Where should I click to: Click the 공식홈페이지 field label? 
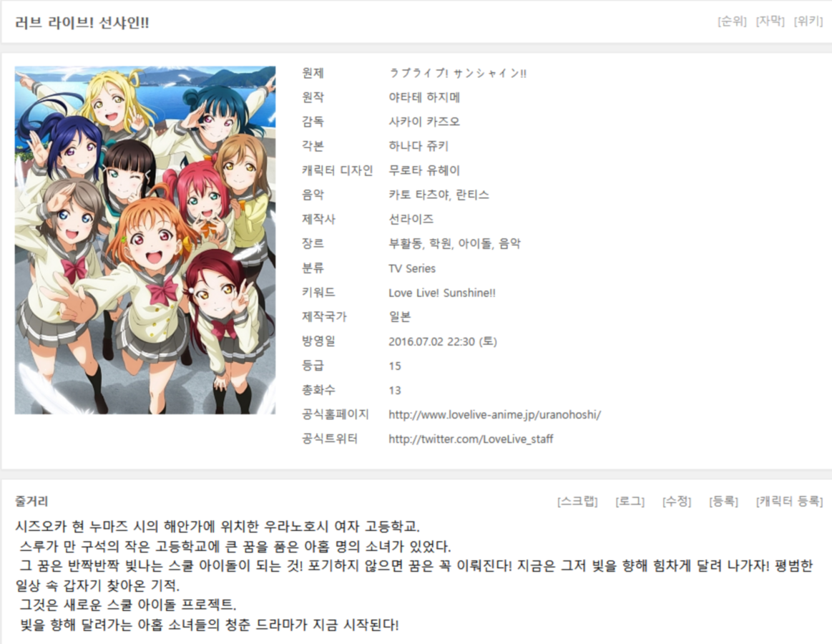click(336, 414)
